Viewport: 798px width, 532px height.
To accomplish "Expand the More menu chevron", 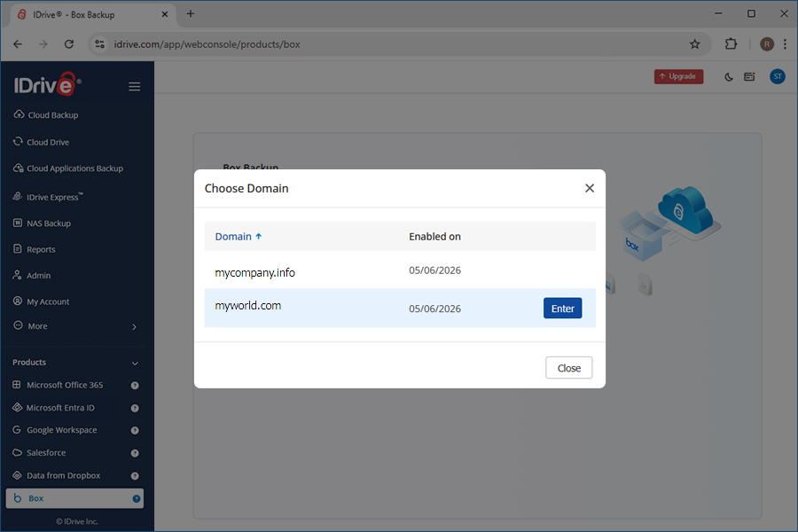I will 135,327.
